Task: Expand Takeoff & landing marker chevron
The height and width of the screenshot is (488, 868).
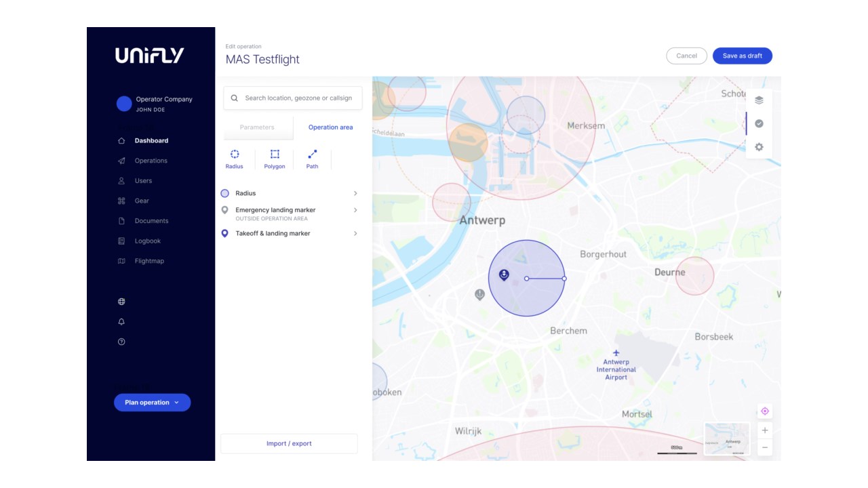Action: tap(355, 233)
